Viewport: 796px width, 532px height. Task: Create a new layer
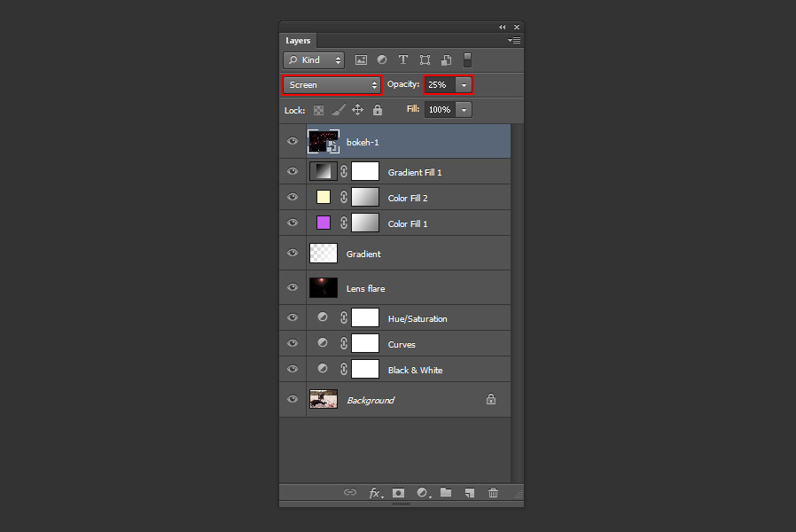(x=469, y=492)
